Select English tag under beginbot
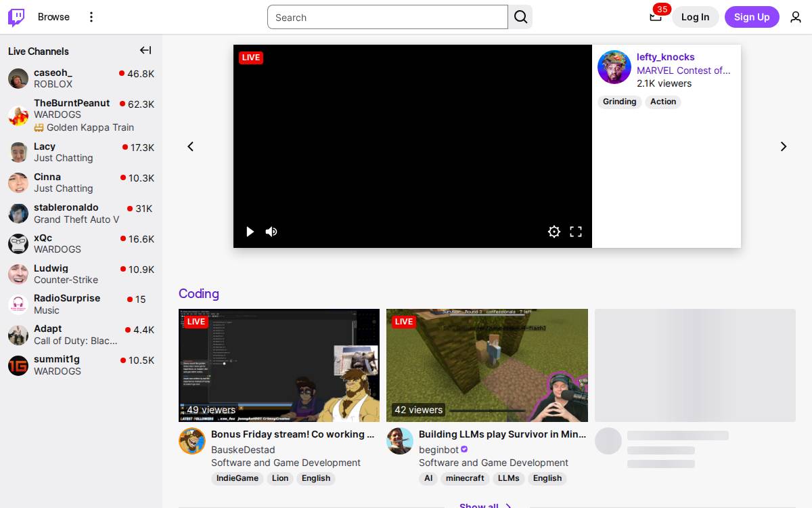 click(x=547, y=478)
